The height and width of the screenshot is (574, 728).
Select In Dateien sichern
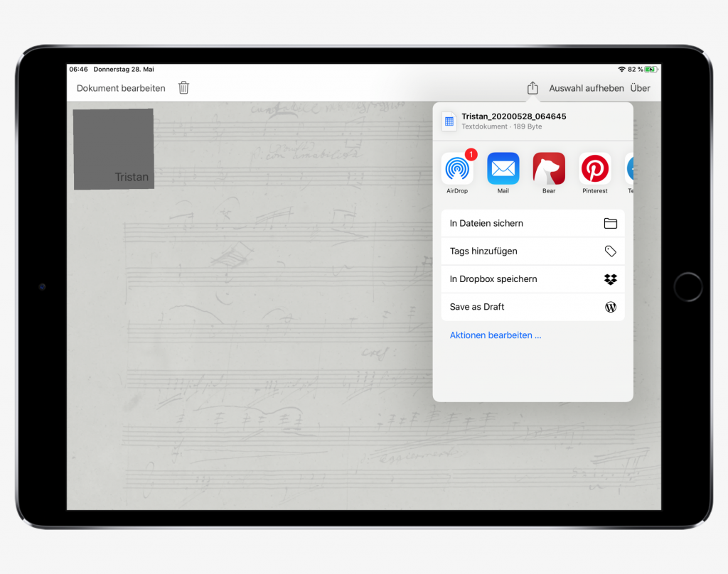pos(486,223)
